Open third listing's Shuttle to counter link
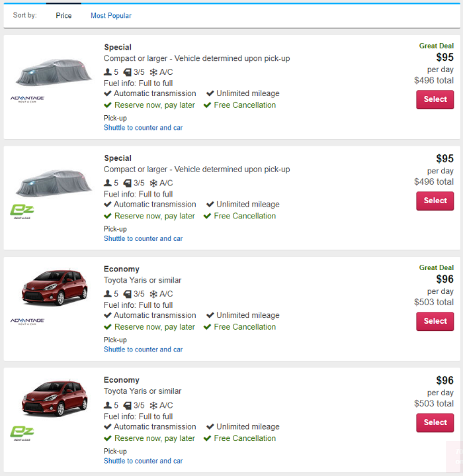Image resolution: width=463 pixels, height=476 pixels. 143,350
